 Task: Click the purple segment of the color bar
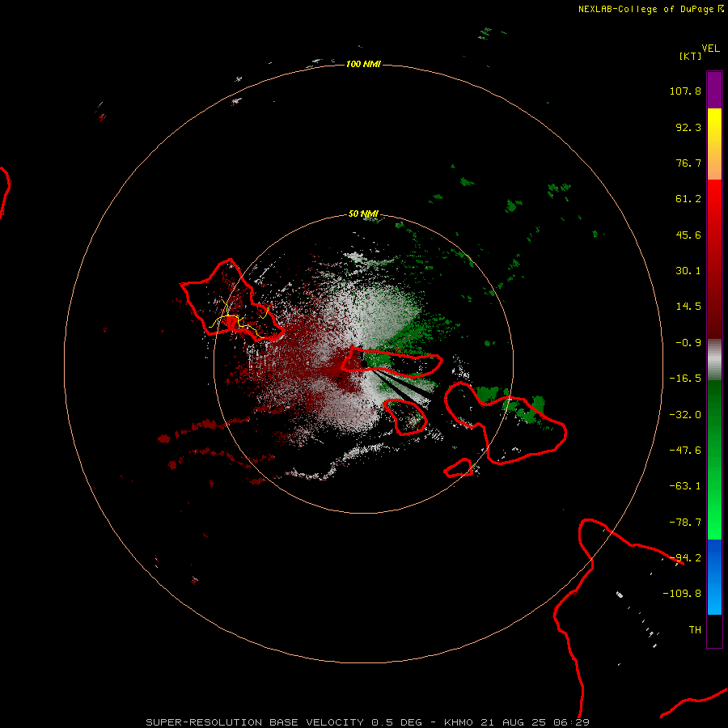pyautogui.click(x=714, y=90)
